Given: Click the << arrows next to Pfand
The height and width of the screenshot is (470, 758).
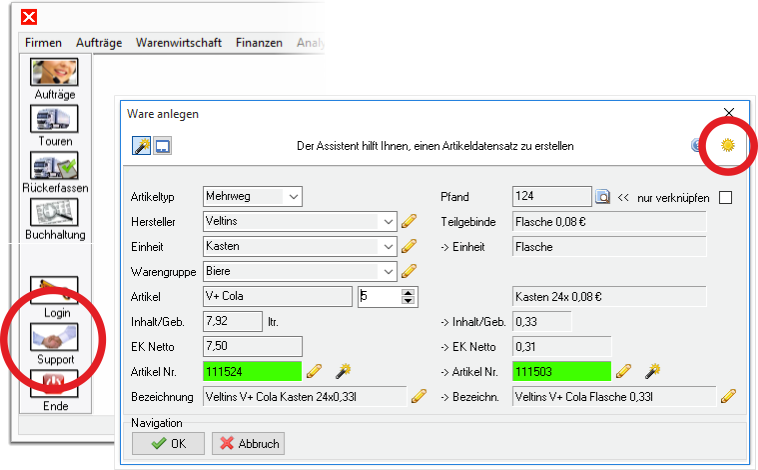Looking at the screenshot, I should [x=623, y=198].
